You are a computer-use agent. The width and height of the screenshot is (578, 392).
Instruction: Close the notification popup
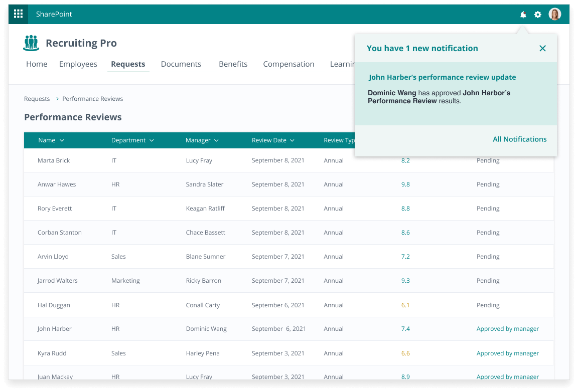[x=542, y=49]
